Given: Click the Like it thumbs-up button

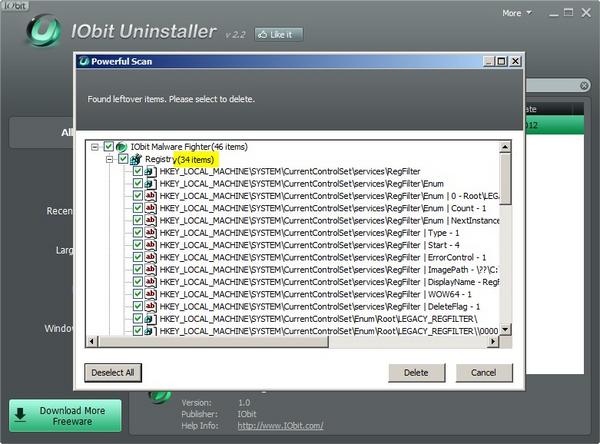Looking at the screenshot, I should tap(279, 34).
